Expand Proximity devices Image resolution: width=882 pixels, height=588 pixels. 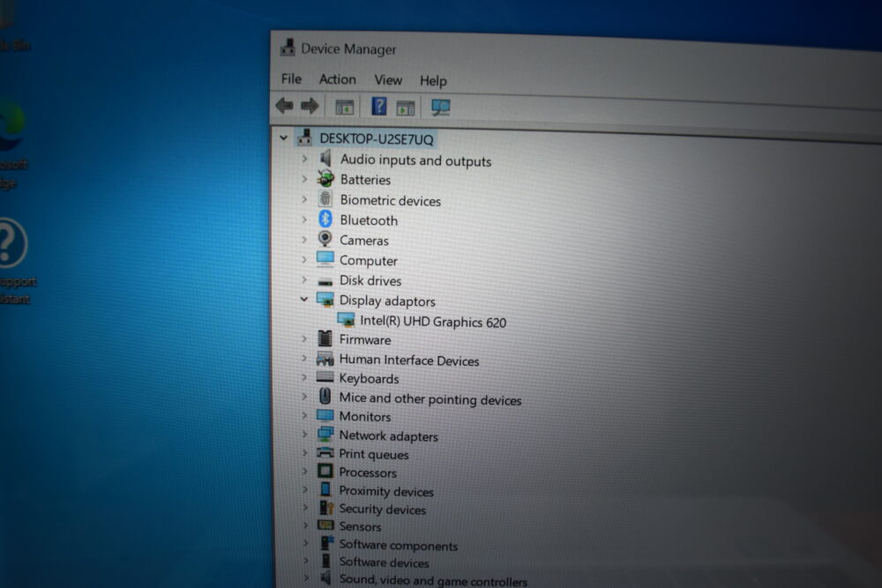tap(305, 489)
